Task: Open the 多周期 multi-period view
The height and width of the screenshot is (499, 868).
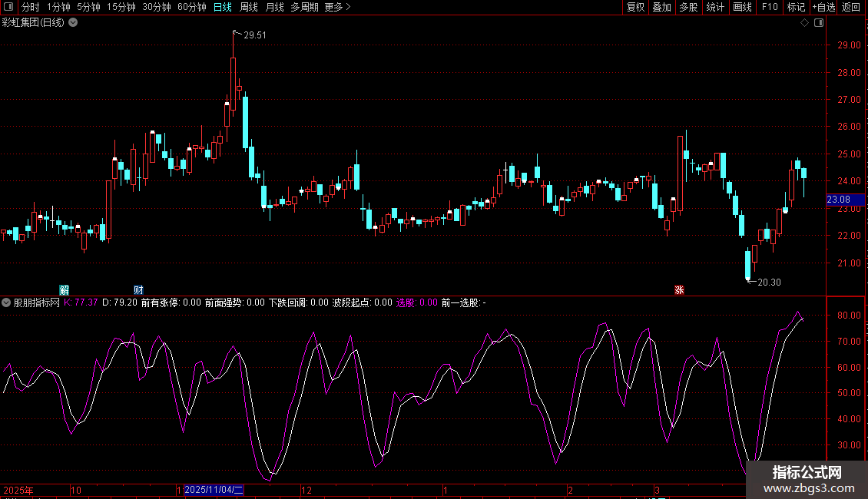Action: [304, 7]
